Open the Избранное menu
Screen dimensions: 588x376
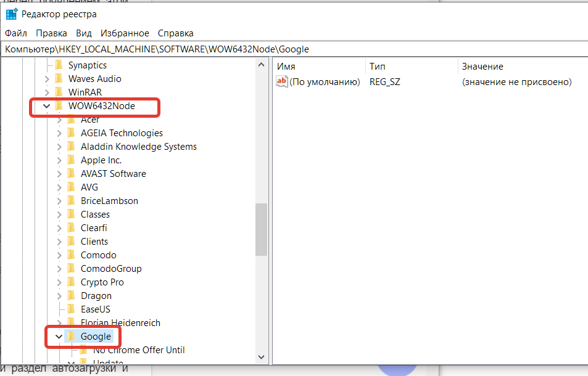pos(125,33)
